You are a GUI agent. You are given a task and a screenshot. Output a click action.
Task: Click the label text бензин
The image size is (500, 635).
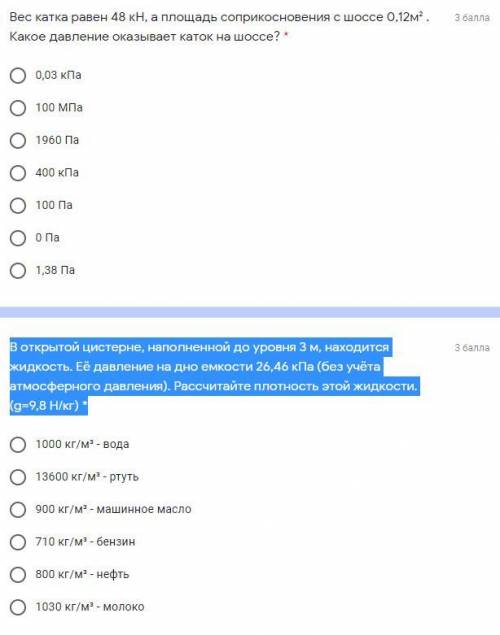[x=116, y=541]
